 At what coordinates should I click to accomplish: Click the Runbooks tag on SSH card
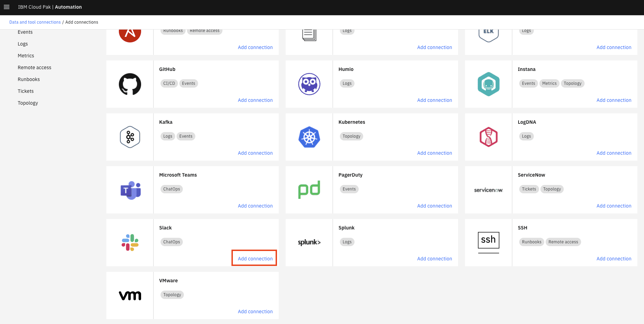[x=532, y=242]
